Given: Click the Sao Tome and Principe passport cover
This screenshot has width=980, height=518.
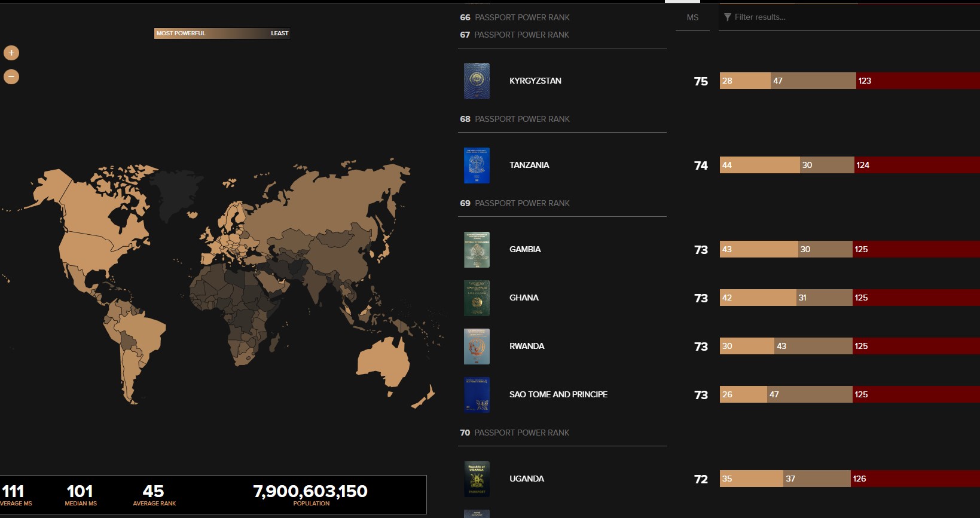Looking at the screenshot, I should pyautogui.click(x=477, y=395).
